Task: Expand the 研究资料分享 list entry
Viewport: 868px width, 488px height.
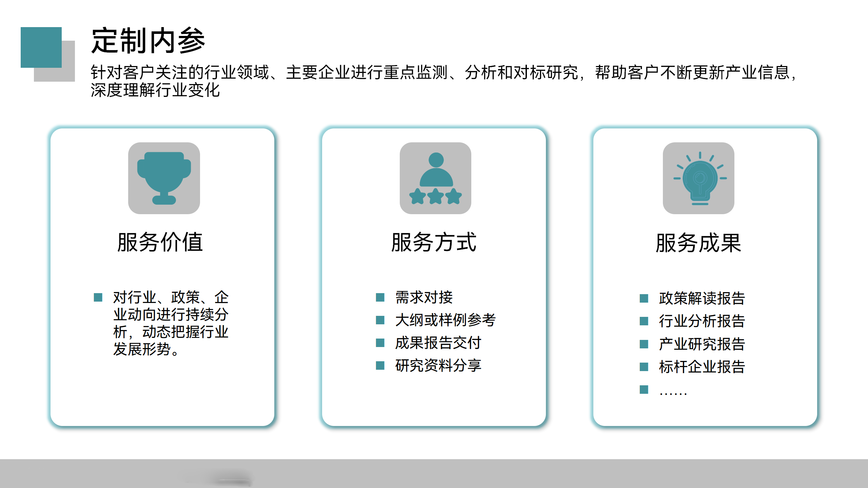Action: click(x=439, y=365)
